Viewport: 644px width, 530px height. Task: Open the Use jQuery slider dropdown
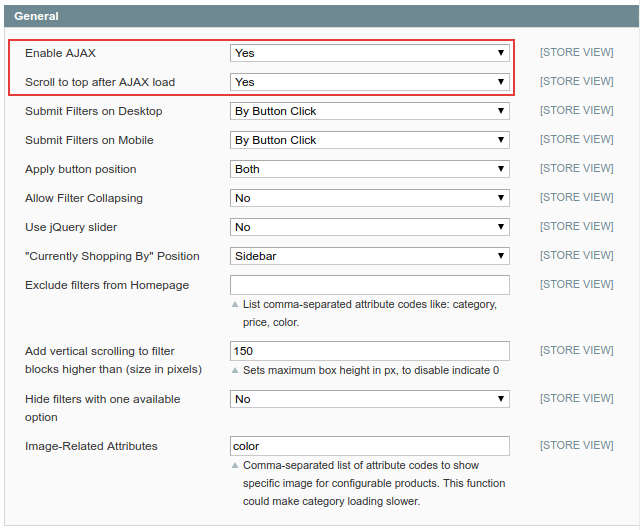[x=369, y=227]
